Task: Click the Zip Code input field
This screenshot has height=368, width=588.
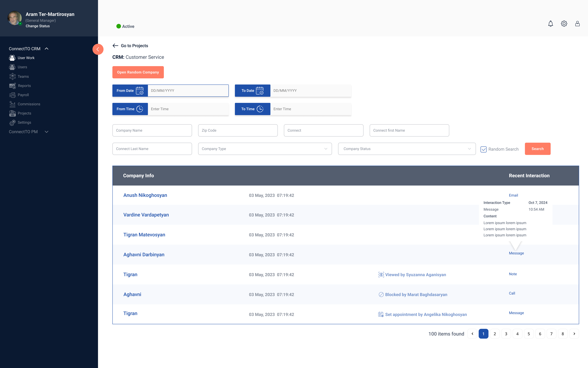Action: (x=238, y=130)
